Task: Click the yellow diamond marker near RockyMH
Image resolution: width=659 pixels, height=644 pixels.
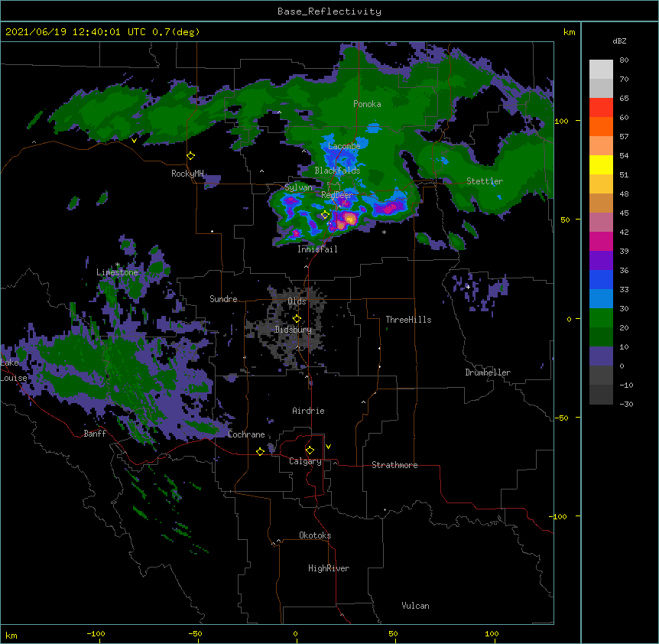Action: pos(191,156)
